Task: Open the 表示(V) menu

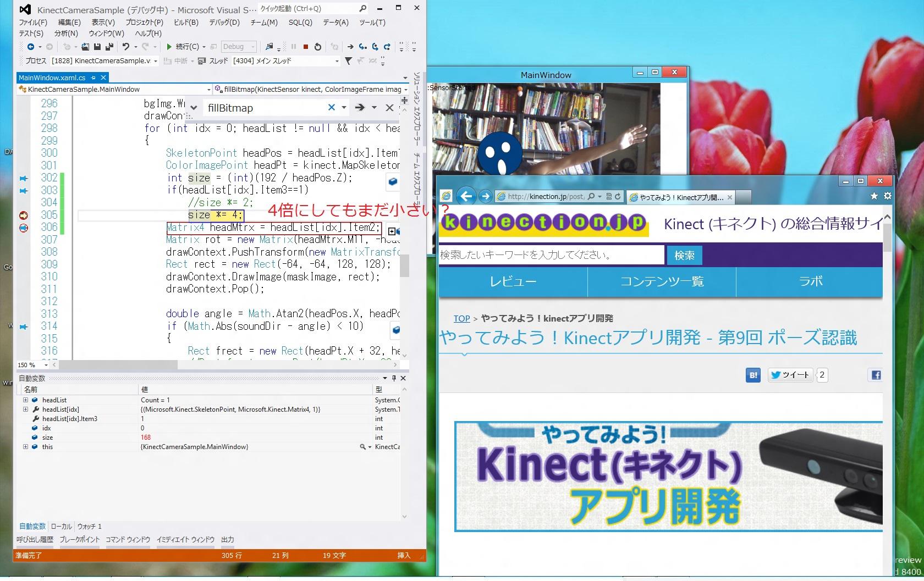Action: click(103, 23)
